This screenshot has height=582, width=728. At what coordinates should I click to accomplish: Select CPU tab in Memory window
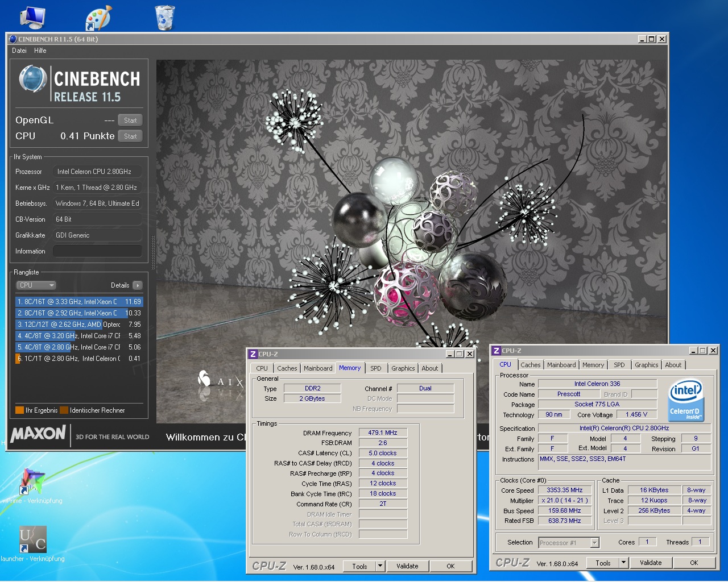[x=262, y=368]
